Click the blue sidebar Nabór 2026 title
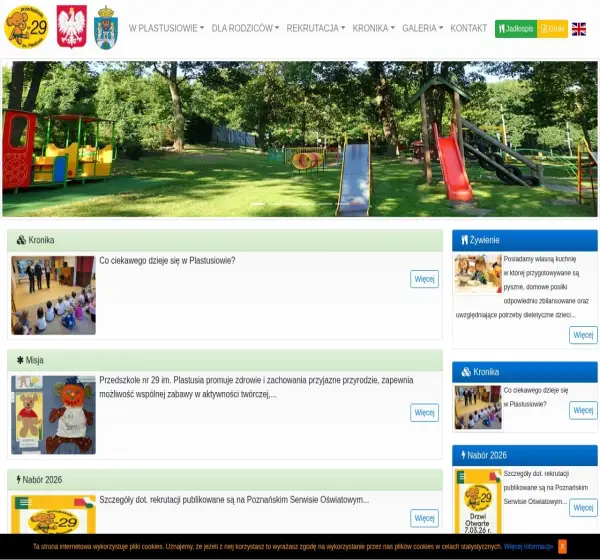Image resolution: width=600 pixels, height=560 pixels. (487, 455)
